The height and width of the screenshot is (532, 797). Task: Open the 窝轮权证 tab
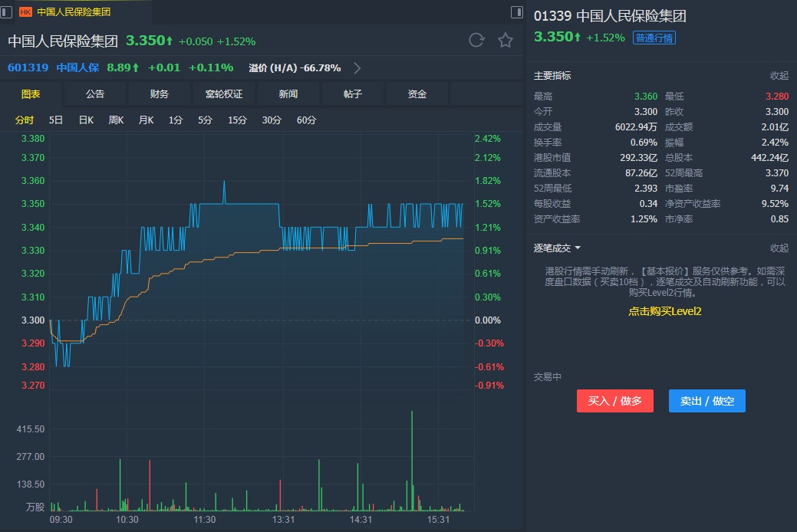(x=224, y=94)
